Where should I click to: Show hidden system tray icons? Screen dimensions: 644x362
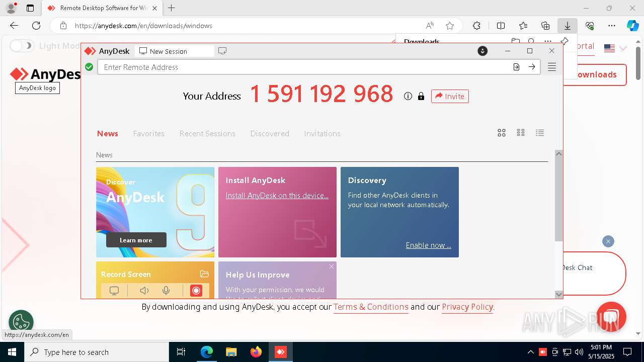click(531, 352)
